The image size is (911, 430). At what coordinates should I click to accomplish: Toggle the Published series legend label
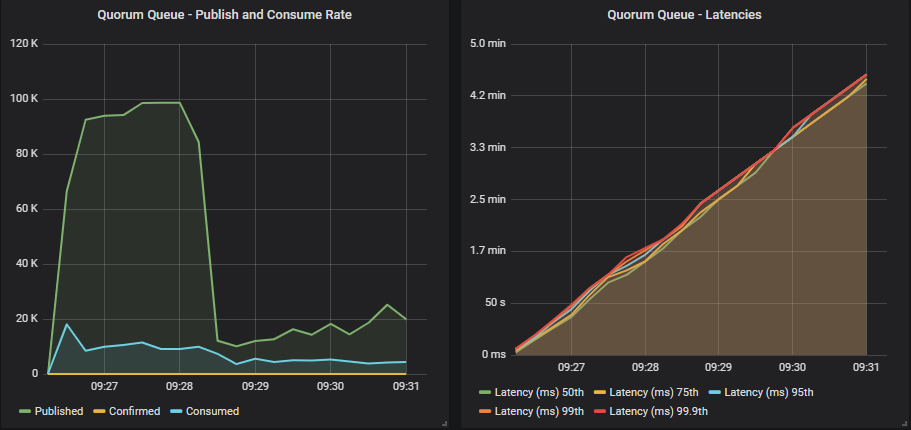[x=59, y=411]
